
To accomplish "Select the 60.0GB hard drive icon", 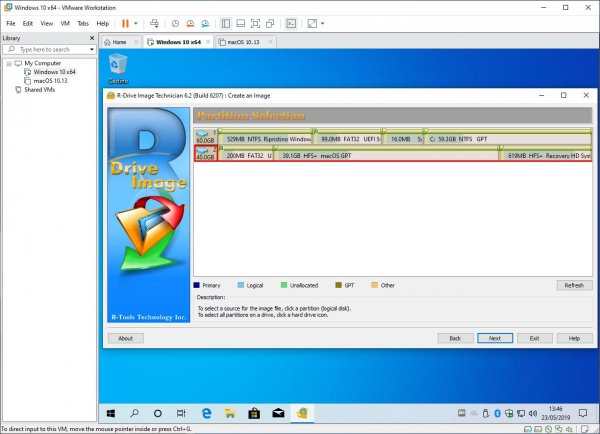I will coord(206,137).
